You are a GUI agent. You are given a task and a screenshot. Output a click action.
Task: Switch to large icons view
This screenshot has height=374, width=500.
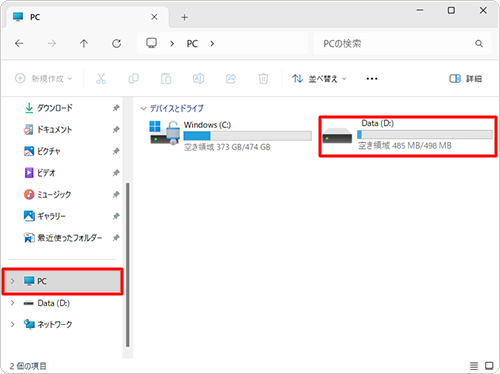[x=489, y=366]
